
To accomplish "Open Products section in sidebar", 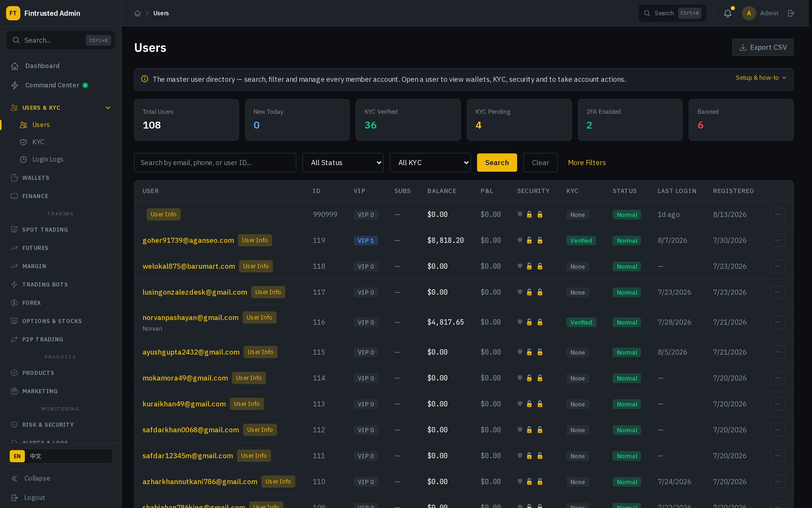I will pos(61,373).
